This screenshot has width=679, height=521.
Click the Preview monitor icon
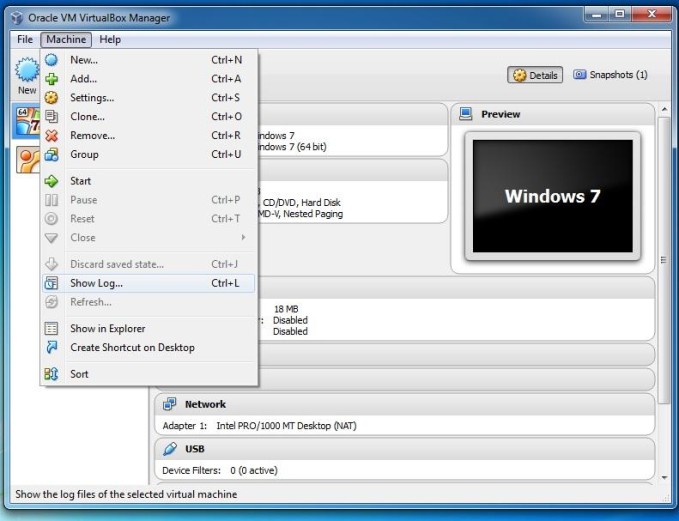click(466, 114)
